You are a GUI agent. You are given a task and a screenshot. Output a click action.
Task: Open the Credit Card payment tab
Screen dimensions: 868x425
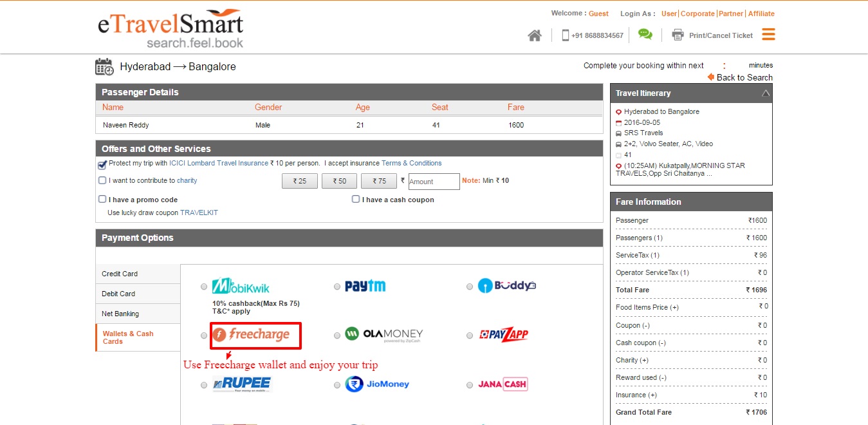tap(138, 274)
